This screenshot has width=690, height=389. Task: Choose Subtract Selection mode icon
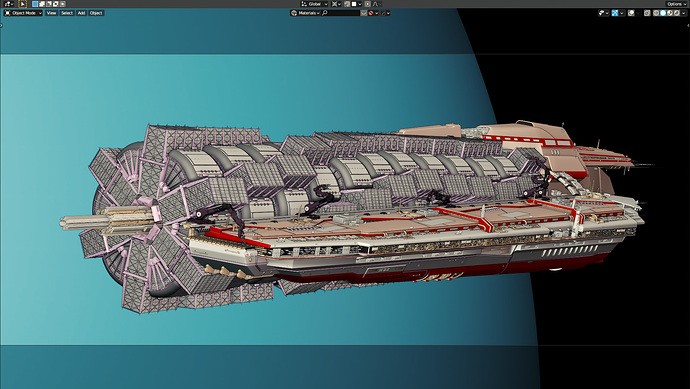(x=48, y=4)
